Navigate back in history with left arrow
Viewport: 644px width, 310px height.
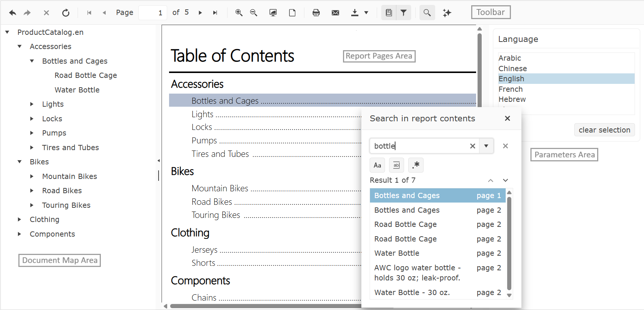point(13,13)
